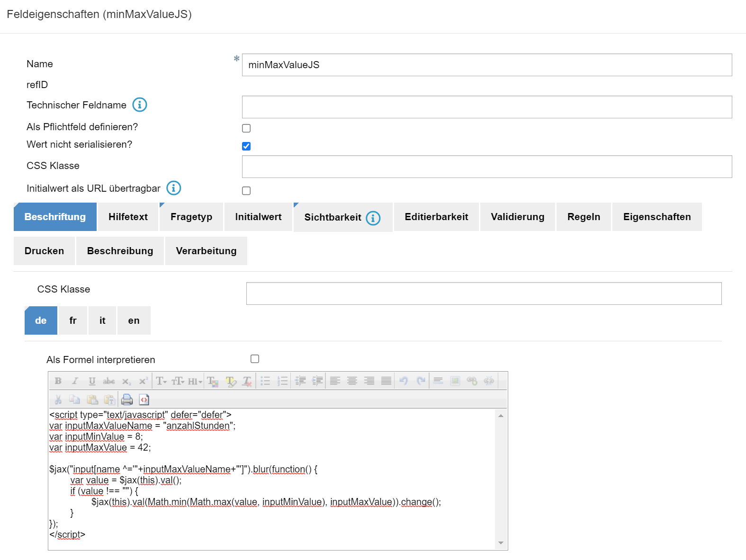Open info icon next to Technischer Feldname
Viewport: 746px width, 560px height.
point(139,105)
